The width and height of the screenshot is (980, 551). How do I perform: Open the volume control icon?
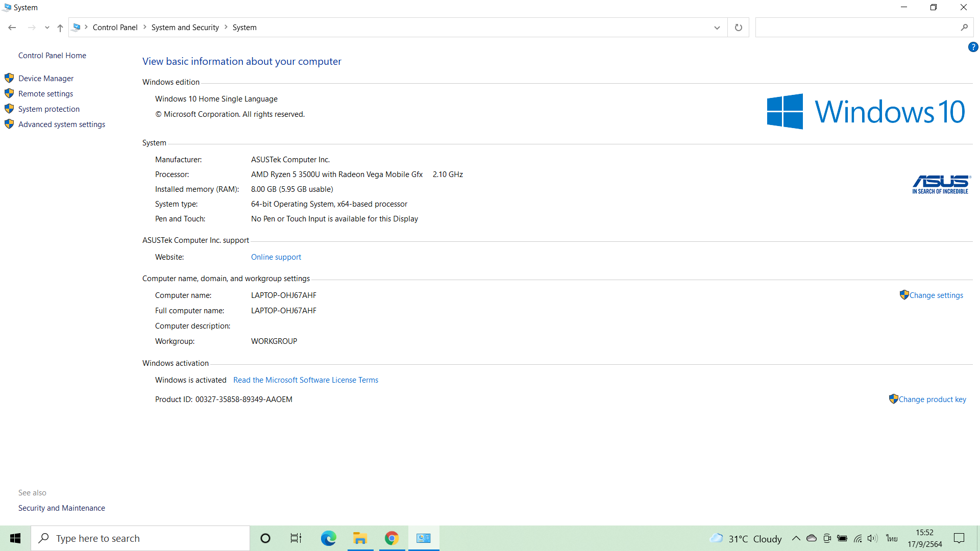click(x=872, y=538)
